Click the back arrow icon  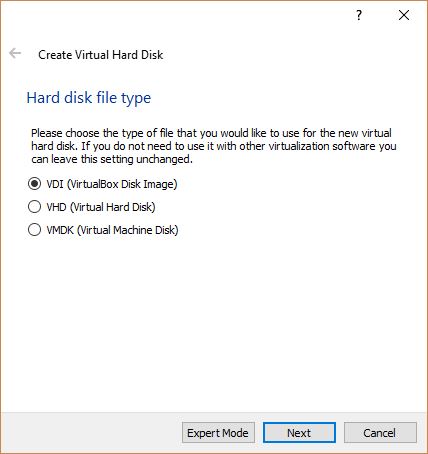tap(15, 53)
